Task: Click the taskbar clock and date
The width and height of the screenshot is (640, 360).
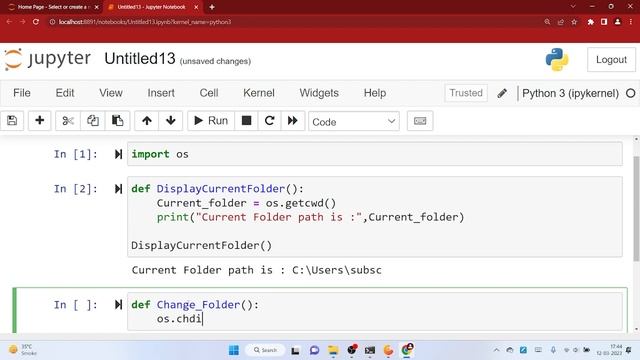Action: [x=609, y=350]
